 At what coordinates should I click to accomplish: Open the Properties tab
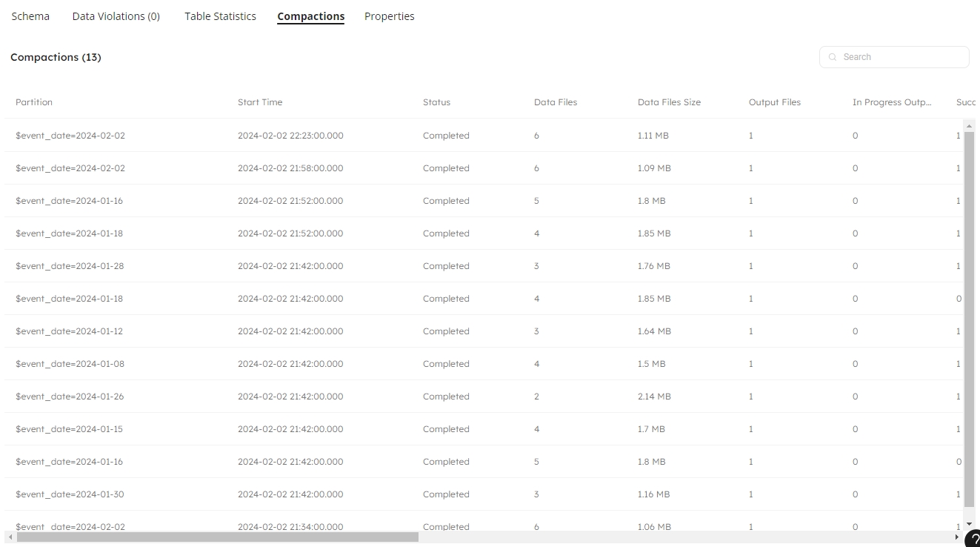pyautogui.click(x=389, y=16)
